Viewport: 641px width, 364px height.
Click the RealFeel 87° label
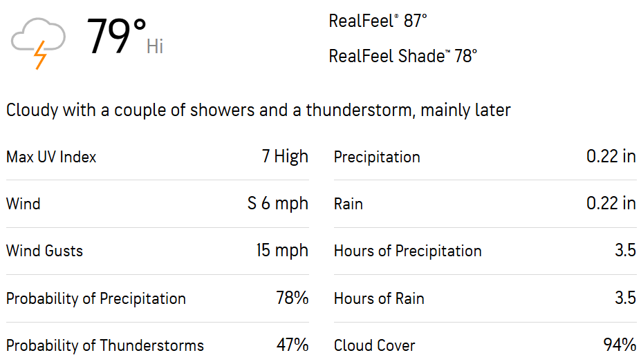click(378, 21)
